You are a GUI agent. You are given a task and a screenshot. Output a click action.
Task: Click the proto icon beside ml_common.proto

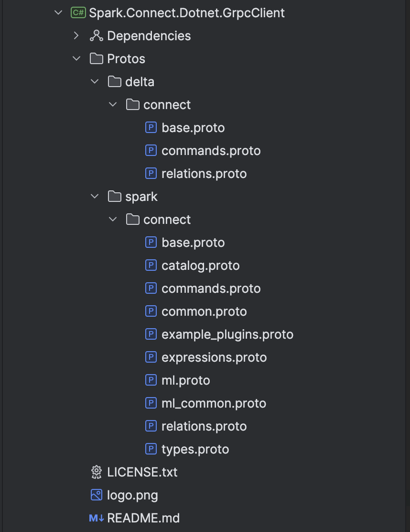151,403
